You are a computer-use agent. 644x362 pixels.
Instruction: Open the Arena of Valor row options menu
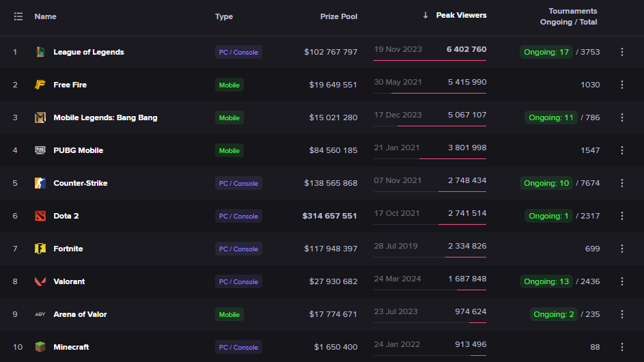622,314
